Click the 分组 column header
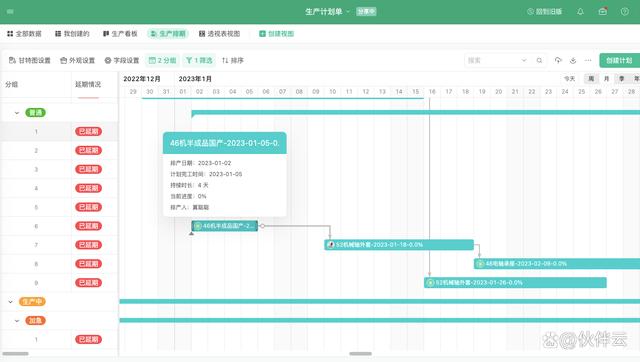Screen dimensions: 640x362 click(x=12, y=84)
